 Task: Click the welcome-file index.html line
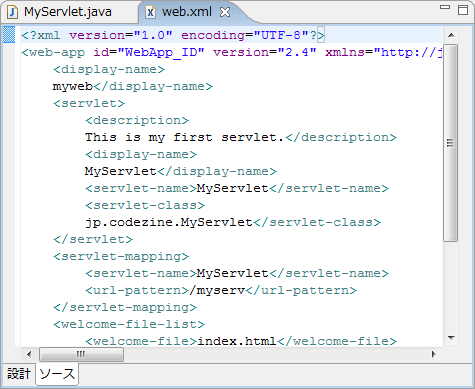[241, 341]
